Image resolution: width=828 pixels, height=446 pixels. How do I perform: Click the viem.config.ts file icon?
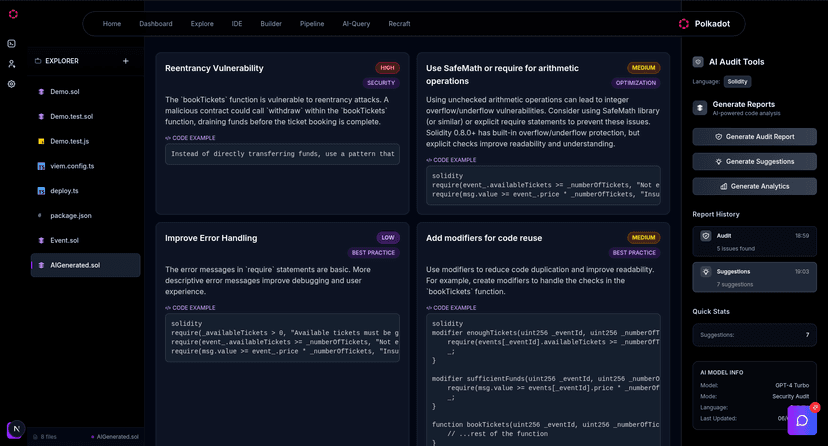point(41,166)
